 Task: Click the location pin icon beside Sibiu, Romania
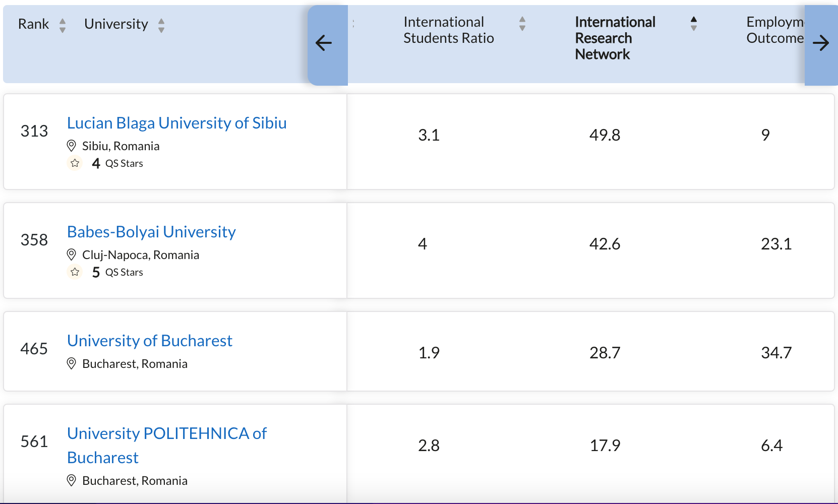point(72,146)
